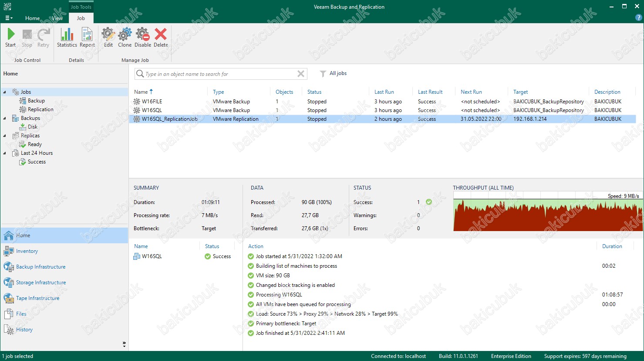
Task: Click 'Connected to: localhost' status text
Action: click(x=398, y=356)
